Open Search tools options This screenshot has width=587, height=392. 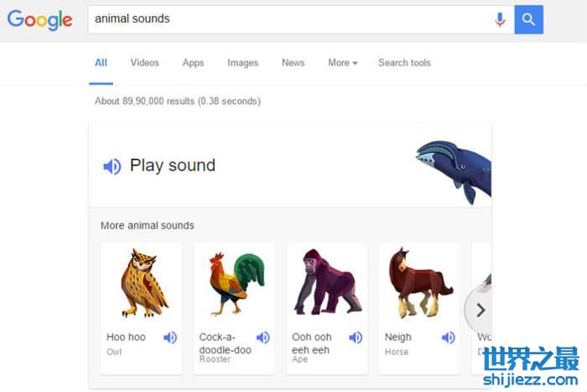click(x=404, y=63)
